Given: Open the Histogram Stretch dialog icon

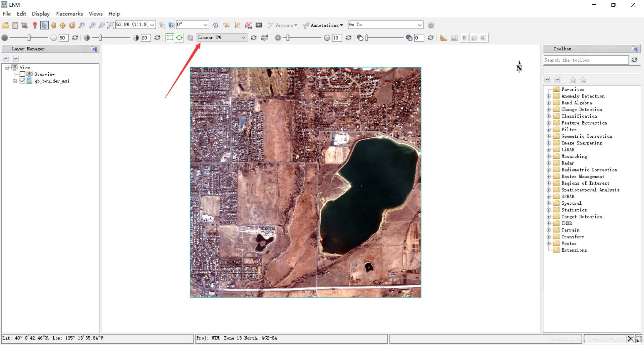Looking at the screenshot, I should click(x=265, y=38).
